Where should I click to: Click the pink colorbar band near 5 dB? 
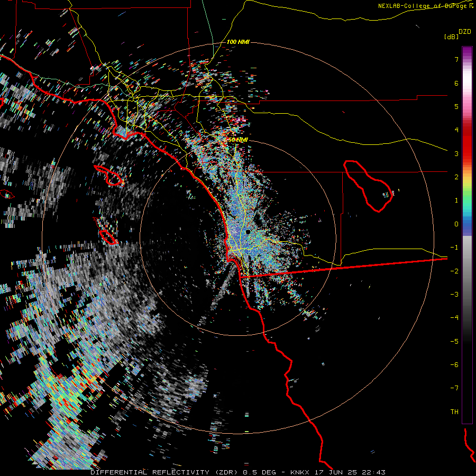[x=467, y=106]
